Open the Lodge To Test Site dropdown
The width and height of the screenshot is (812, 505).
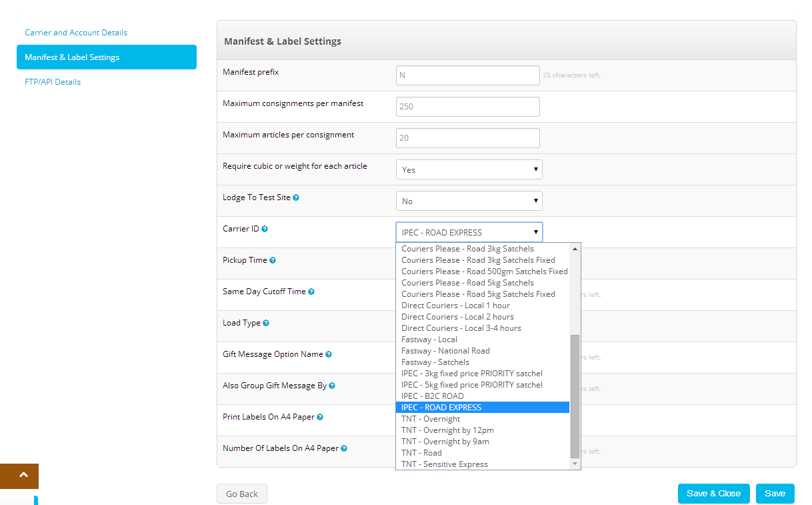pos(469,201)
